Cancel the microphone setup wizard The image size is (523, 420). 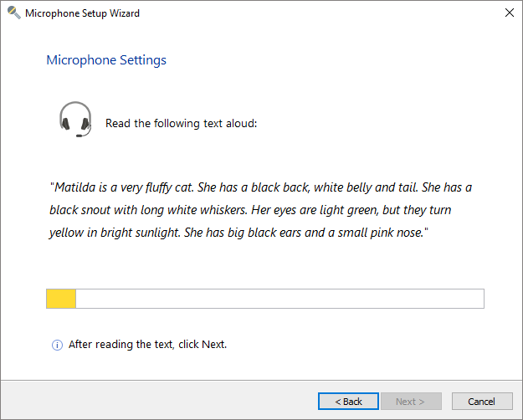pos(482,402)
